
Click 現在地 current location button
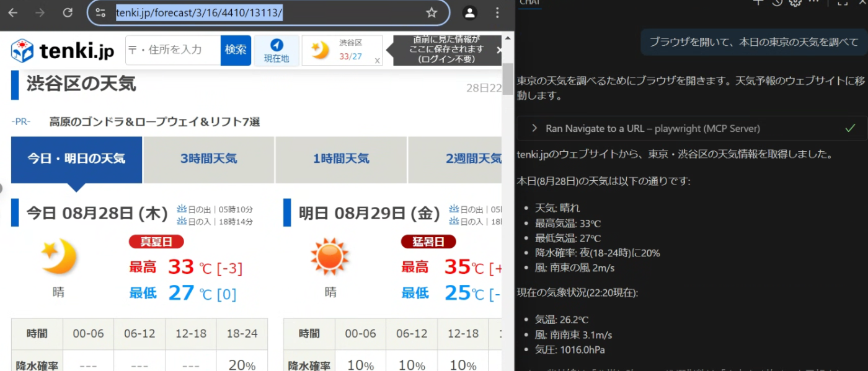(x=277, y=50)
